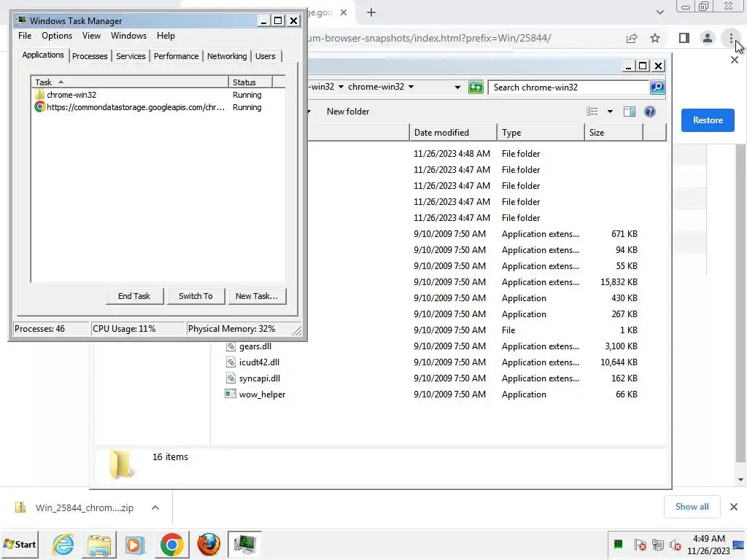Open Windows Media Player taskbar icon
Image resolution: width=747 pixels, height=560 pixels.
[134, 544]
